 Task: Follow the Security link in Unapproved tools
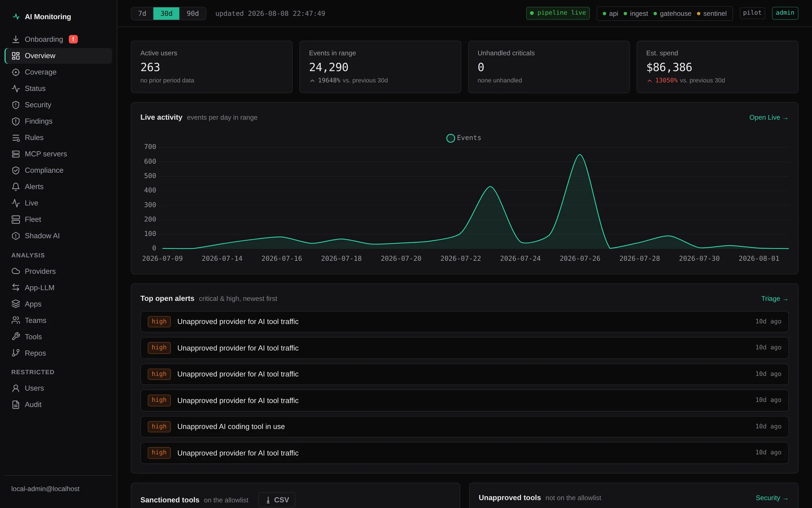pyautogui.click(x=771, y=498)
